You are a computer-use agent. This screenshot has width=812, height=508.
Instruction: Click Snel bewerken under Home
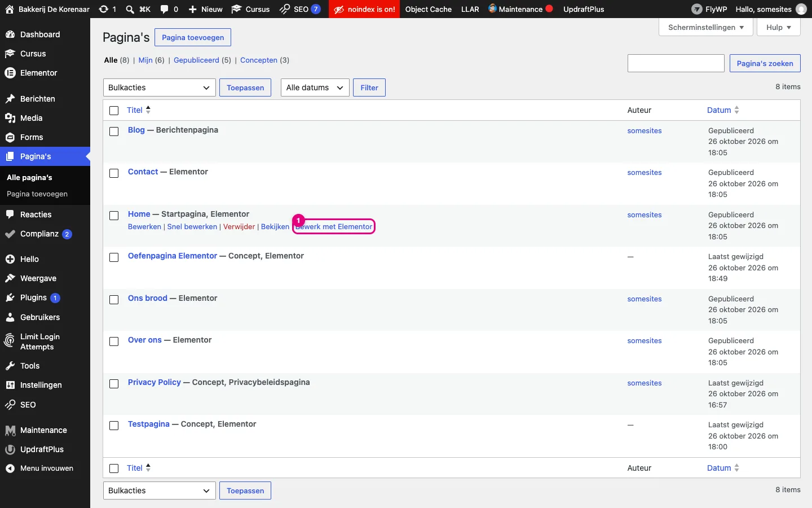coord(192,226)
